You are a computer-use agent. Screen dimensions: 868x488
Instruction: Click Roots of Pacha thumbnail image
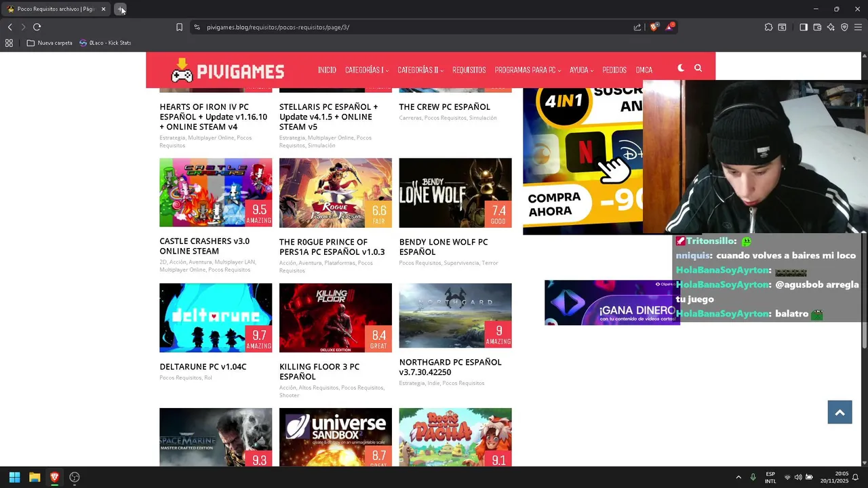455,436
